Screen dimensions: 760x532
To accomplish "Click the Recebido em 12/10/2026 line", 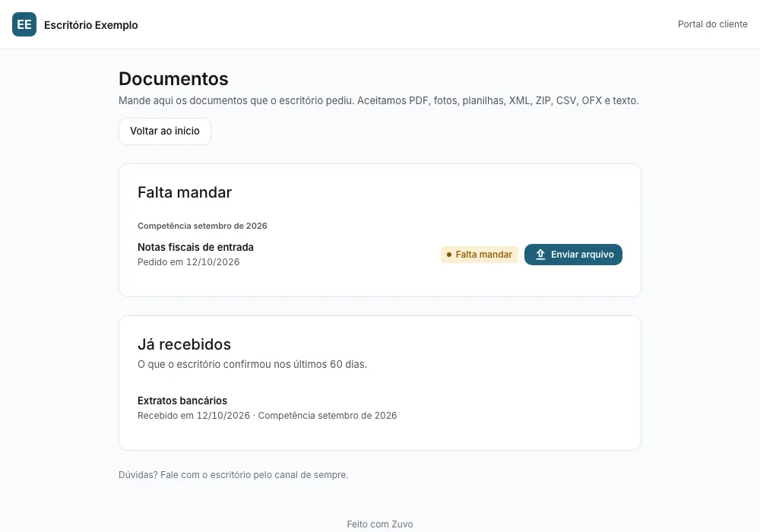I will [x=267, y=416].
